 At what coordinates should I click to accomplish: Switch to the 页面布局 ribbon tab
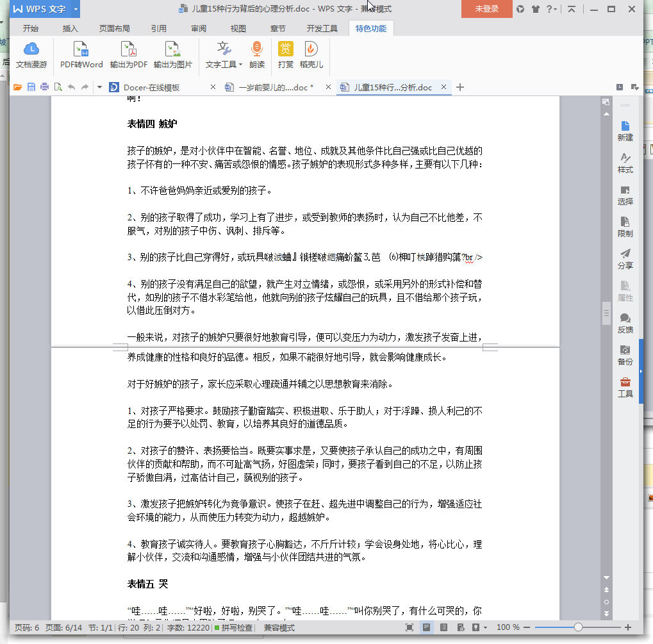click(114, 29)
